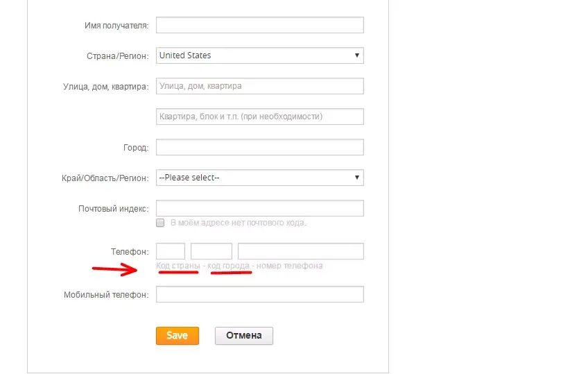Click the orange Save button
588x374 pixels.
(x=178, y=336)
